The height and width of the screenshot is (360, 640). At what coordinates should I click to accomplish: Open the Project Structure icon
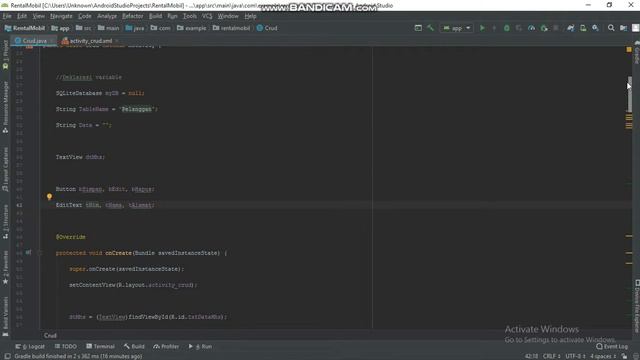(623, 28)
